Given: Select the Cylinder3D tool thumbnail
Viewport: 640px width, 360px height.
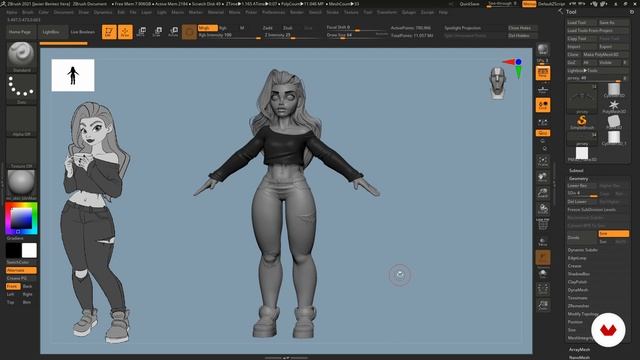Looking at the screenshot, I should (613, 90).
